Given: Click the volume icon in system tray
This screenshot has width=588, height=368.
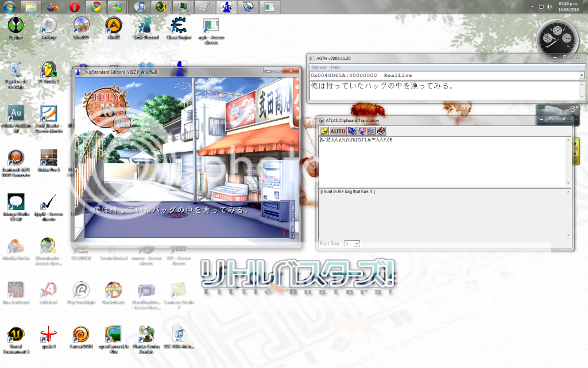Looking at the screenshot, I should (550, 7).
